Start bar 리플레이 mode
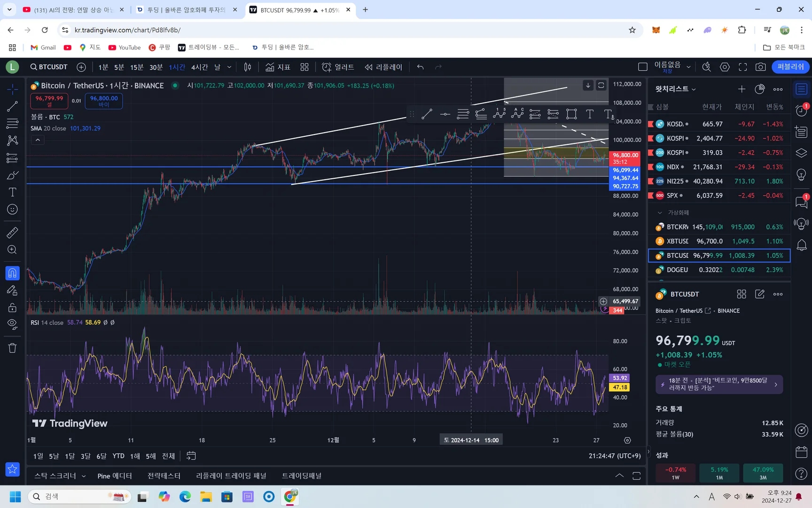Screen dimensions: 812x508 click(x=383, y=67)
